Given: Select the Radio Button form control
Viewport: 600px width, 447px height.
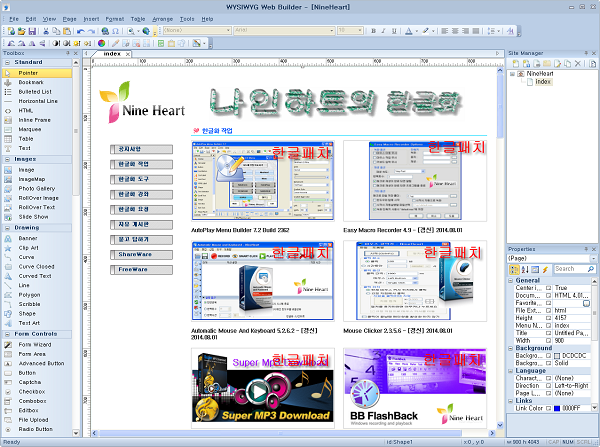Looking at the screenshot, I should [x=37, y=429].
